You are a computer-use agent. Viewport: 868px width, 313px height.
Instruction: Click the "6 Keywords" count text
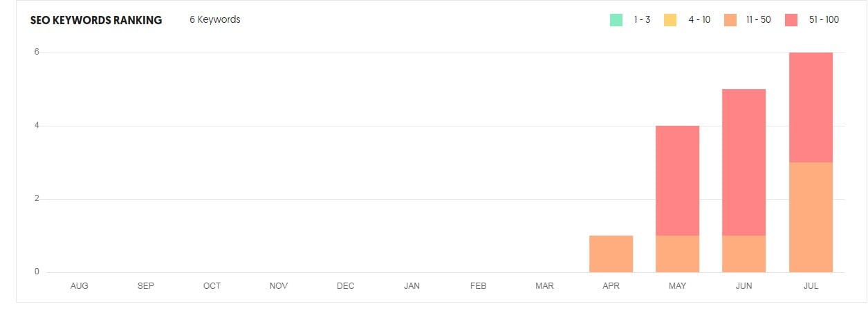pos(215,20)
